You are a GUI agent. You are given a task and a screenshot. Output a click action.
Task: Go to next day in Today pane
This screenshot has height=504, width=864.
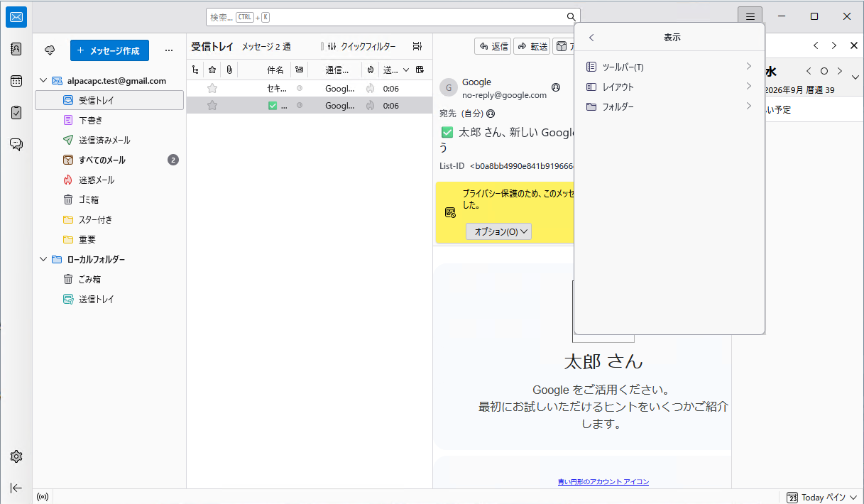(840, 71)
